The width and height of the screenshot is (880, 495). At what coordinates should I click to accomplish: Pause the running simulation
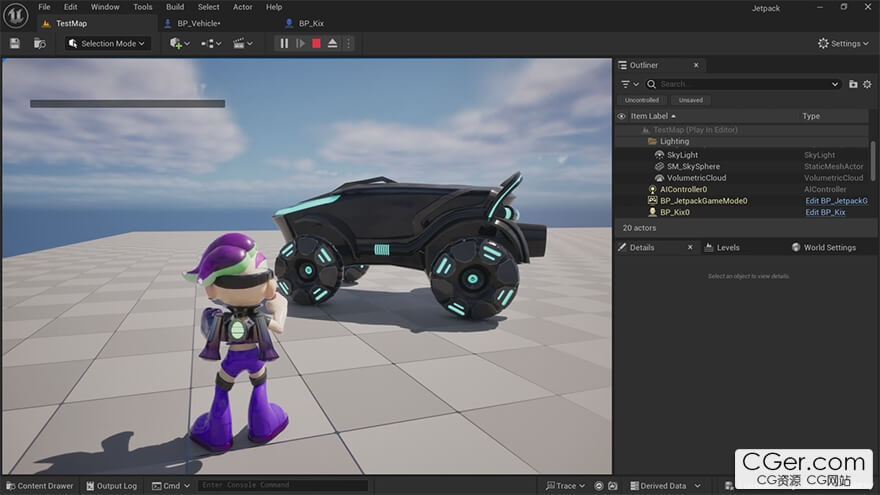[x=284, y=43]
